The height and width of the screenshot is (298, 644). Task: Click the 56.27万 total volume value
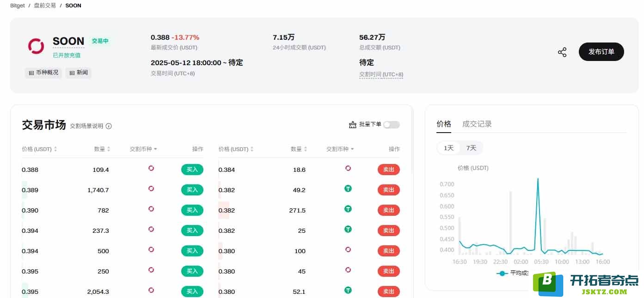click(372, 37)
